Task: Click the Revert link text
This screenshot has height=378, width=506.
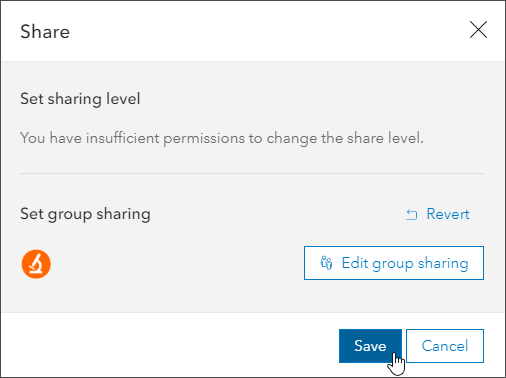Action: (x=448, y=214)
